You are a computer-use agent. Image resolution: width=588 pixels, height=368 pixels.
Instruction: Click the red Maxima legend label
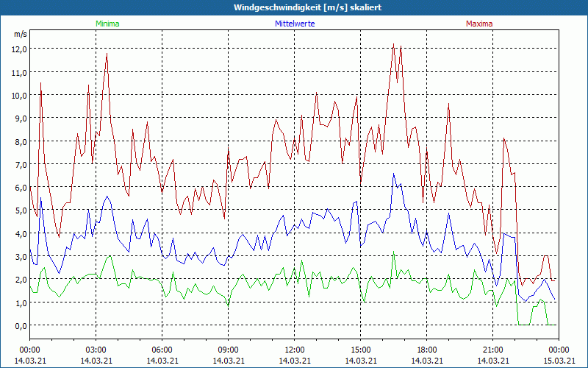[479, 24]
